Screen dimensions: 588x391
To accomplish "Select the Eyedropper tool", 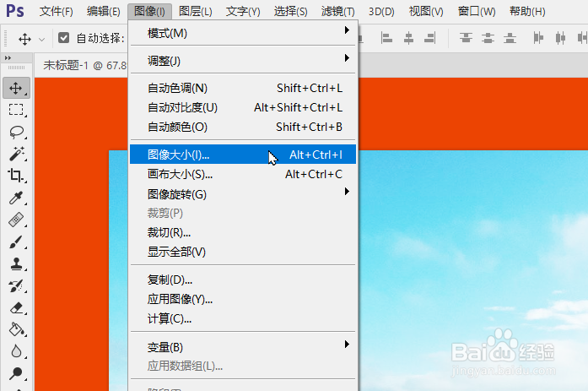I will coord(16,198).
